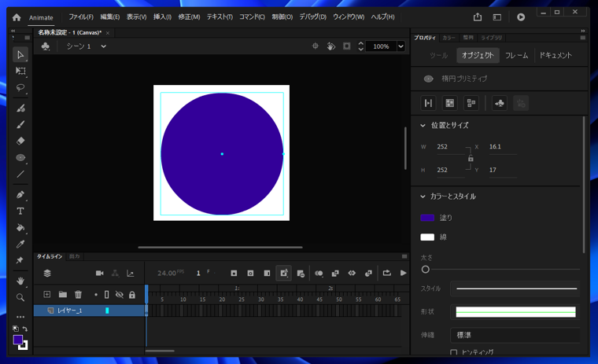
Task: Delete layer using the trash icon
Action: [x=78, y=295]
